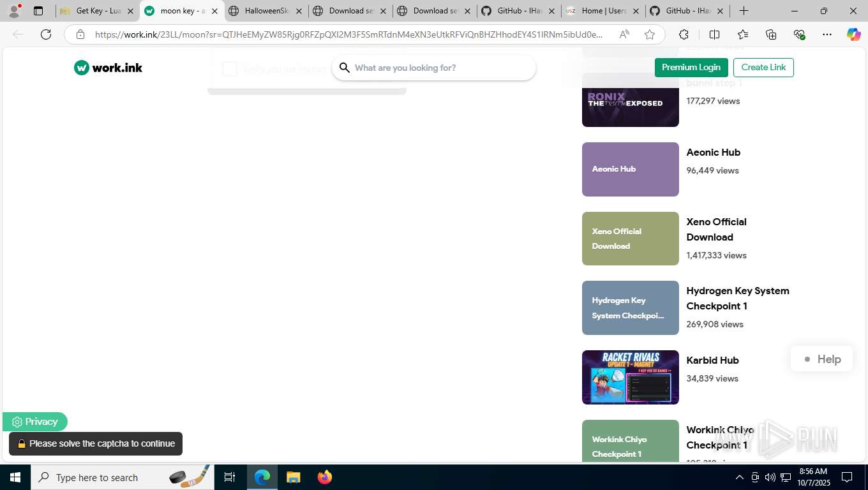This screenshot has width=868, height=490.
Task: Click the Create Link button
Action: (763, 68)
